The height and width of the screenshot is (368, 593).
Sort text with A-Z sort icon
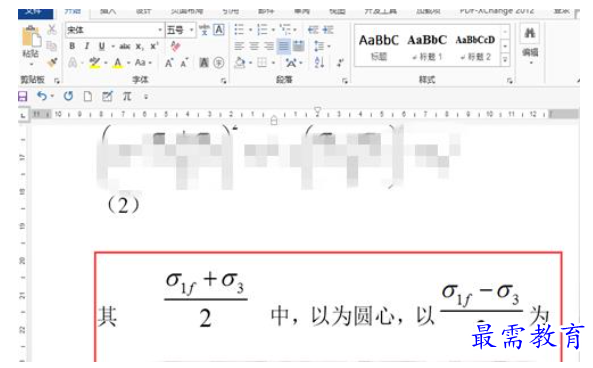[319, 62]
